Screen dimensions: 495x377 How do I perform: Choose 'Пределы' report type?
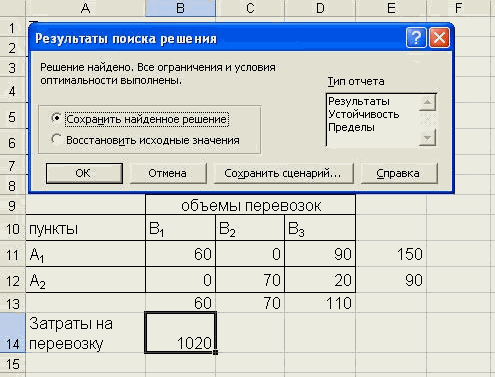pos(351,127)
